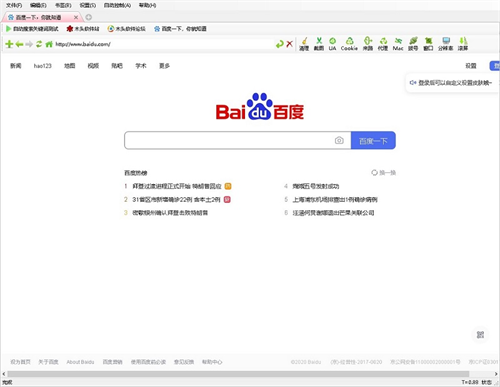Click the camera image-search icon in search box
The height and width of the screenshot is (387, 500).
tap(339, 140)
